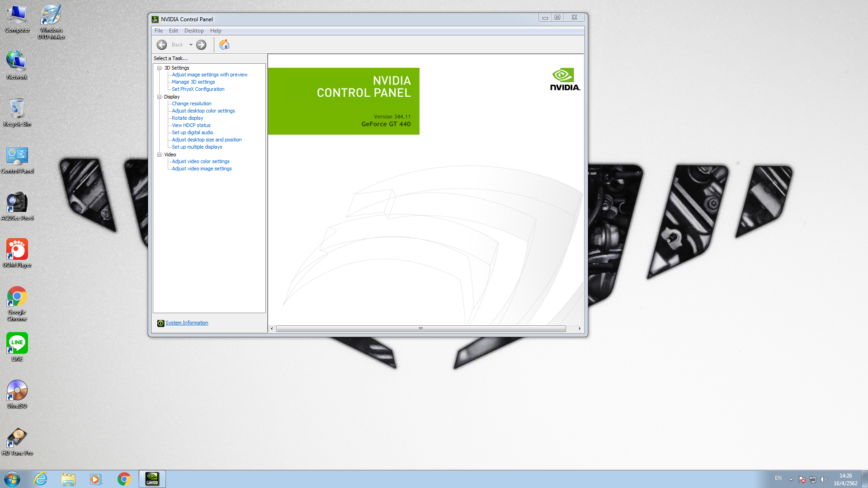Select the Control Panel desktop icon
The image size is (868, 488).
tap(17, 160)
